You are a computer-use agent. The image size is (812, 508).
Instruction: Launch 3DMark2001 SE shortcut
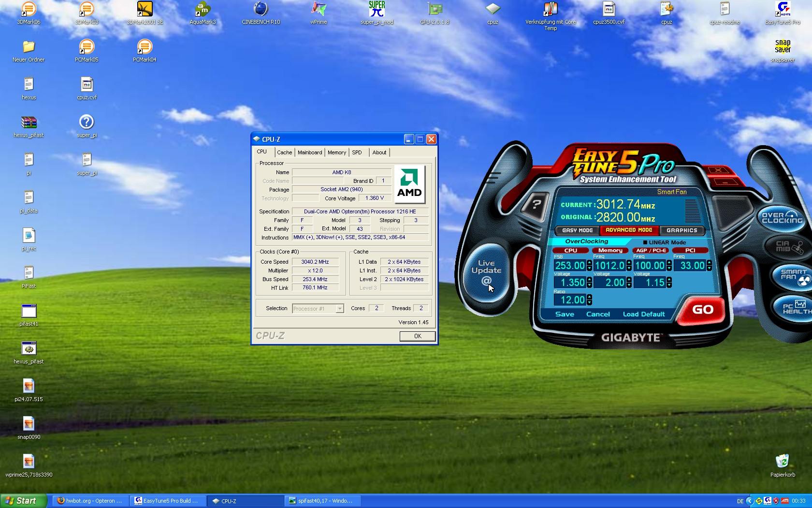(145, 13)
